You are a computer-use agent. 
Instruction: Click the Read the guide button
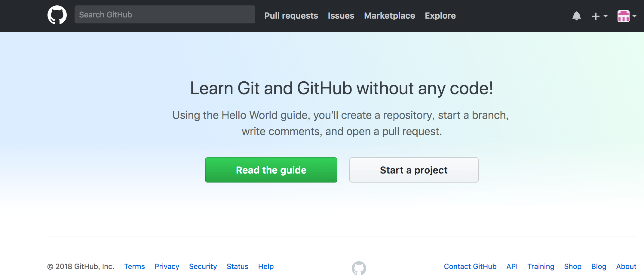point(271,170)
